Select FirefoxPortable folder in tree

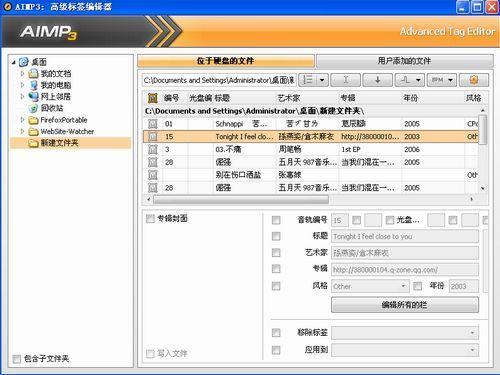coord(64,120)
